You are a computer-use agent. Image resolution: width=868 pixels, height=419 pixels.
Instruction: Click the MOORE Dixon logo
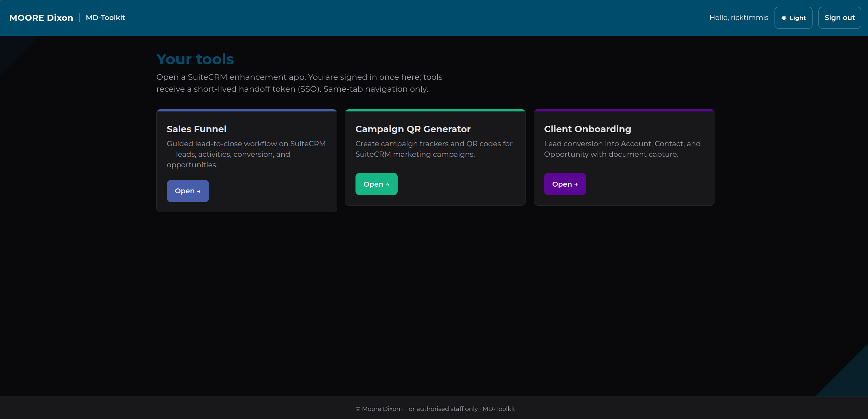pyautogui.click(x=41, y=18)
